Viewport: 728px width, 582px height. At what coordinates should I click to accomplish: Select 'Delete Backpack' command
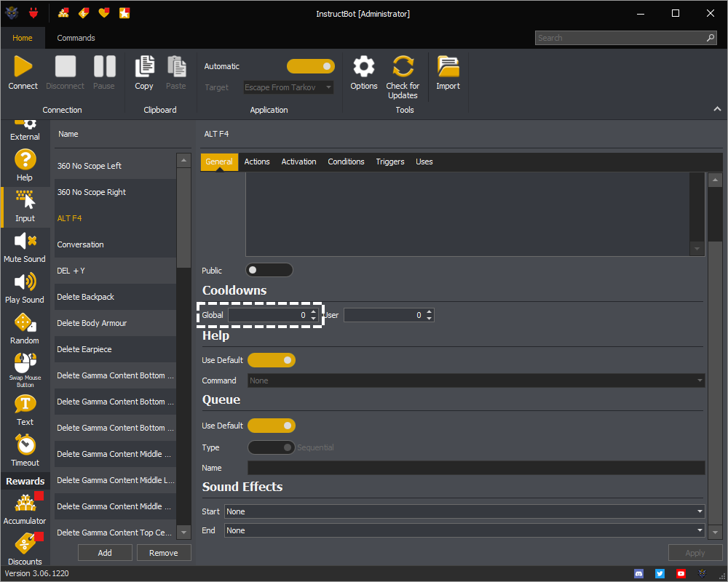click(115, 297)
